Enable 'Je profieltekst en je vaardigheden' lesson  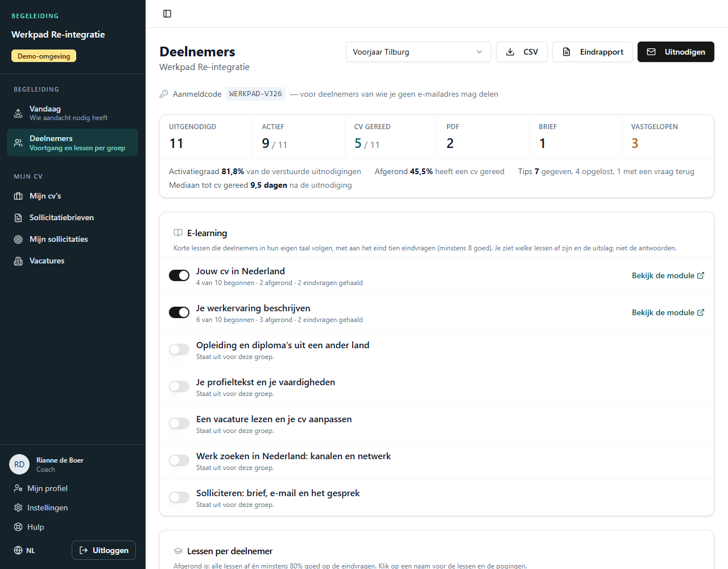tap(179, 386)
